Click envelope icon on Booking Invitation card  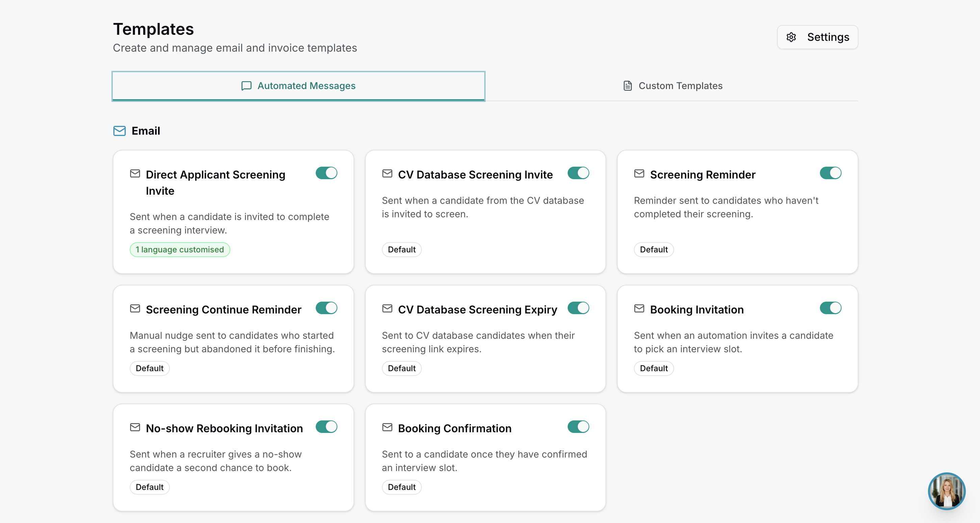(639, 309)
